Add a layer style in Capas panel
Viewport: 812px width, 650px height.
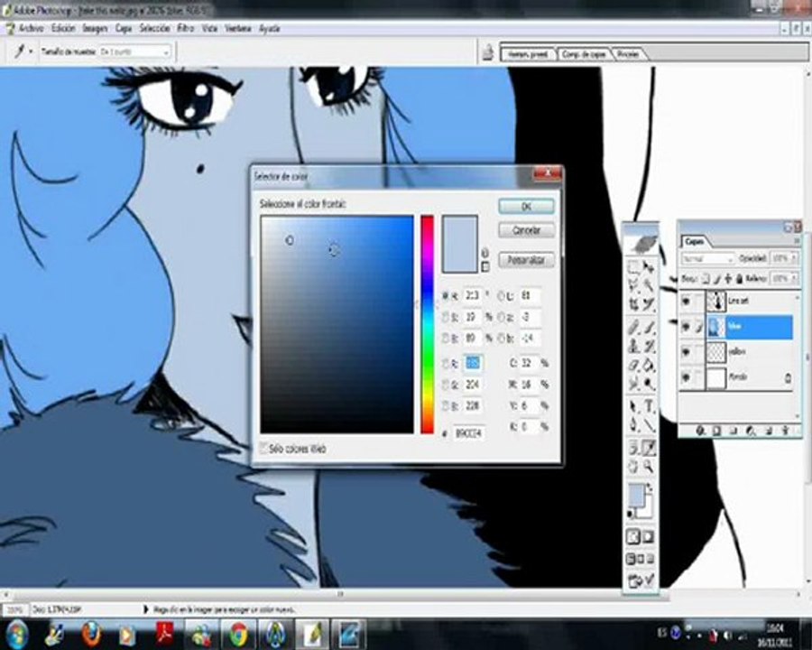click(x=700, y=431)
